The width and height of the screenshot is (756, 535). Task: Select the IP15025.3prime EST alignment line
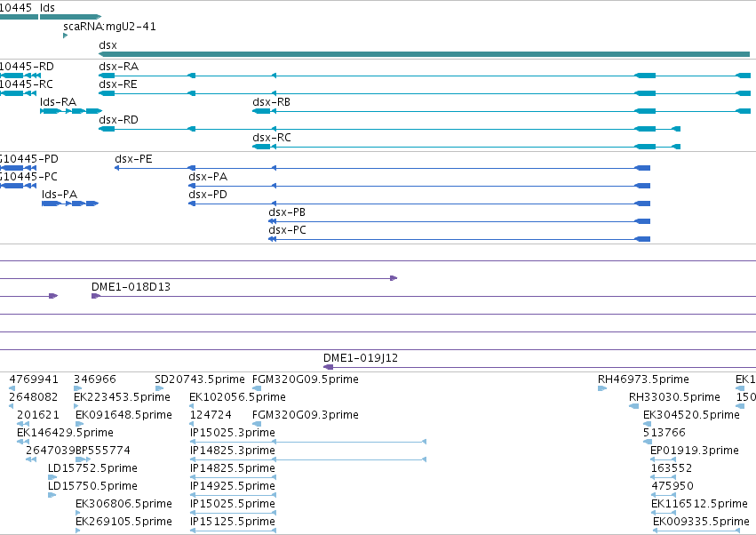coord(308,442)
